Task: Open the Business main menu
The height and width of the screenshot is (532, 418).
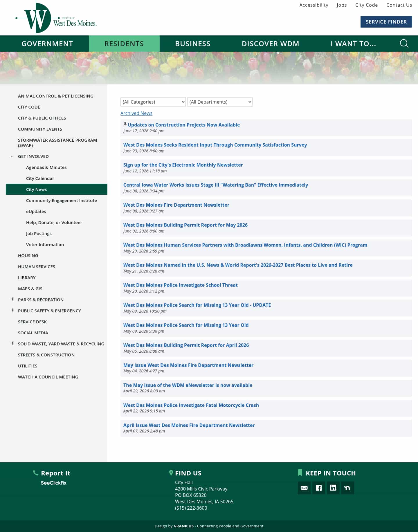Action: click(193, 44)
